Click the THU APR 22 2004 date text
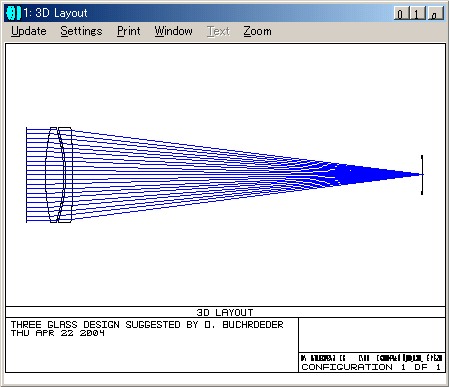 58,333
